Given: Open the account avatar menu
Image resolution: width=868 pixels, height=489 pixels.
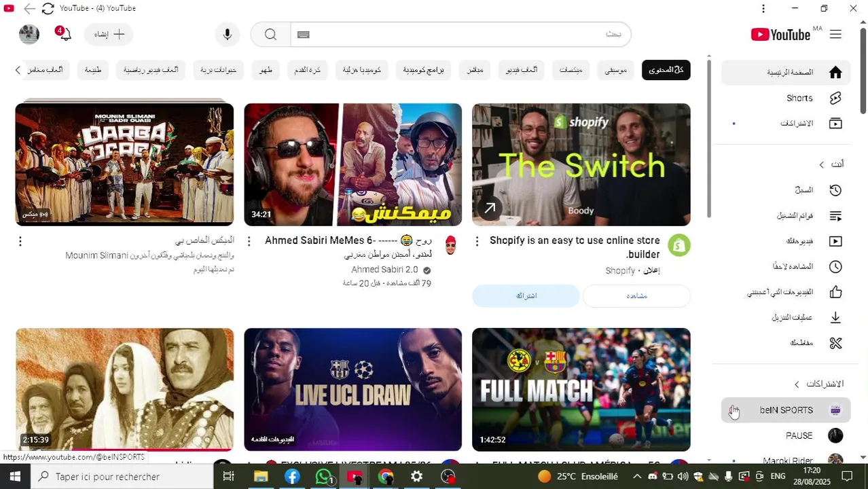Looking at the screenshot, I should (29, 35).
